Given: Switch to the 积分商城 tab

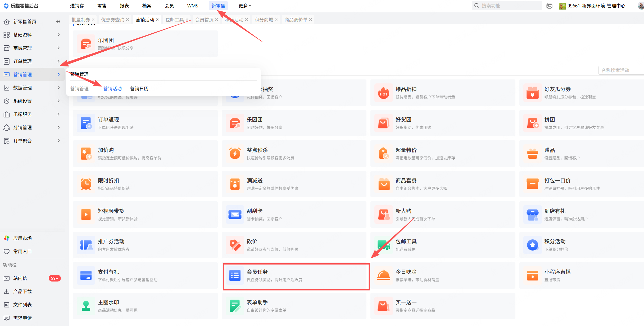Looking at the screenshot, I should [x=264, y=20].
